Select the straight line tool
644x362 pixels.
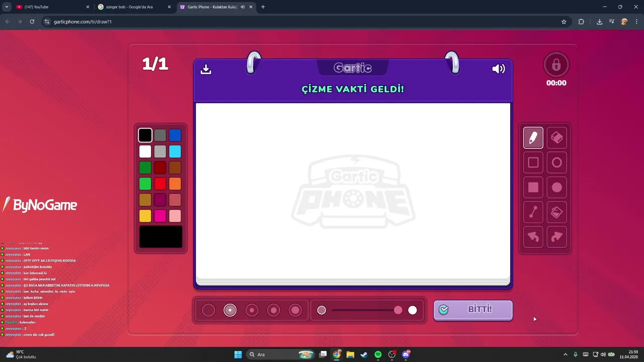pyautogui.click(x=533, y=212)
